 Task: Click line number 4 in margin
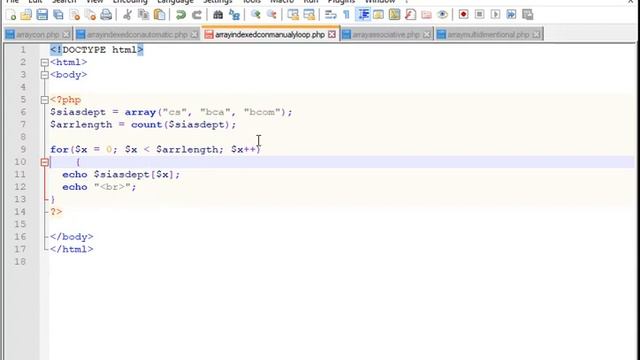(x=23, y=87)
